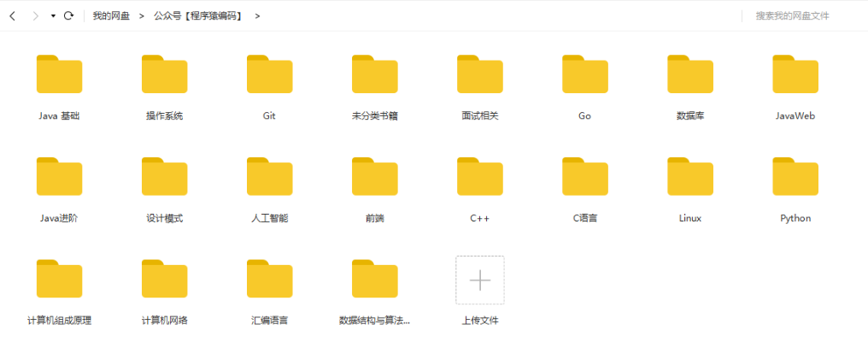868x342 pixels.
Task: Select the folder name text 数据库
Action: (x=690, y=115)
